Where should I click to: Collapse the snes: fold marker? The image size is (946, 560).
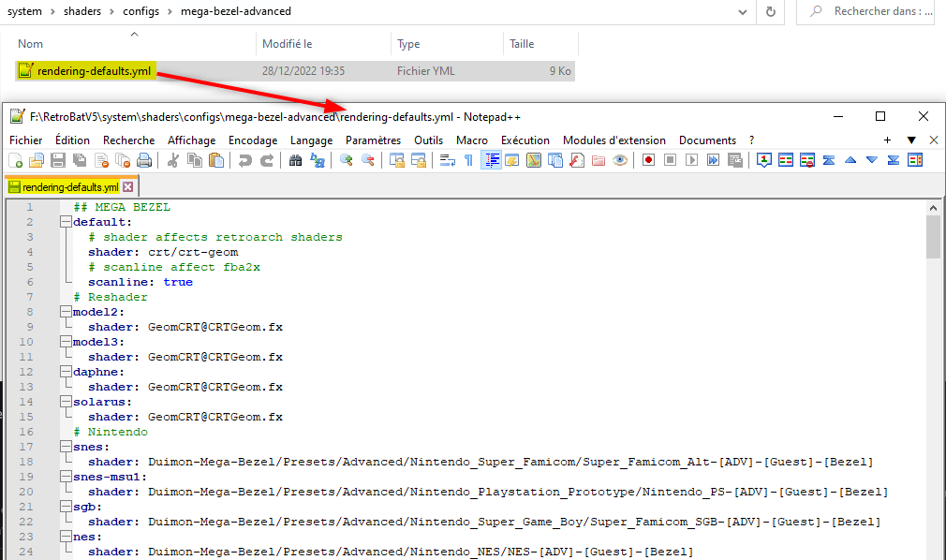point(65,447)
